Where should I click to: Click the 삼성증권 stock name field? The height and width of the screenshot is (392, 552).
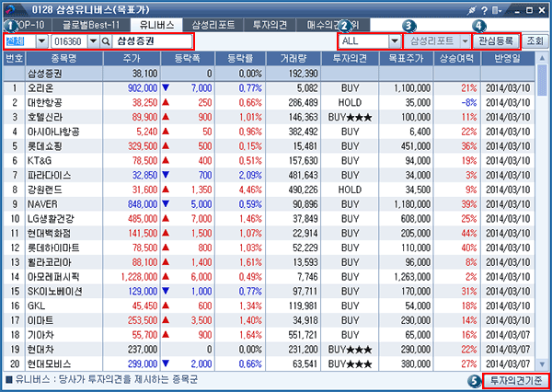152,41
